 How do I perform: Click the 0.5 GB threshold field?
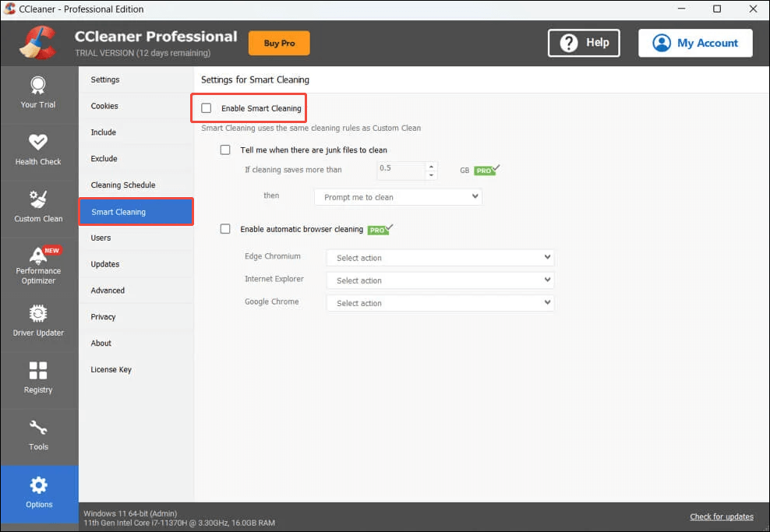point(401,171)
